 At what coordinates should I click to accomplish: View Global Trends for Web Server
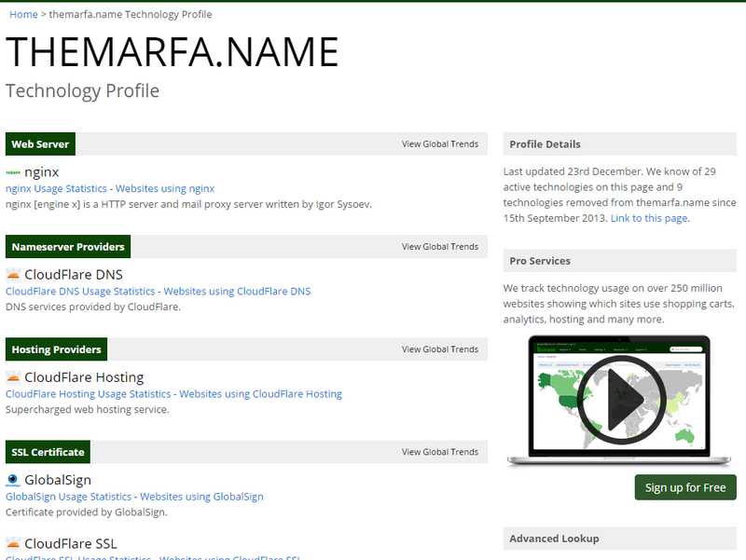point(440,144)
